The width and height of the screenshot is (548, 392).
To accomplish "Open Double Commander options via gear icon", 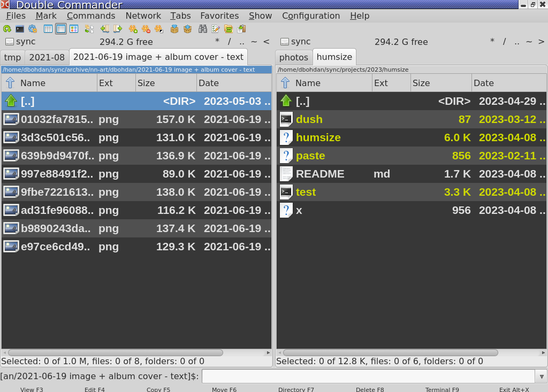I will [33, 29].
